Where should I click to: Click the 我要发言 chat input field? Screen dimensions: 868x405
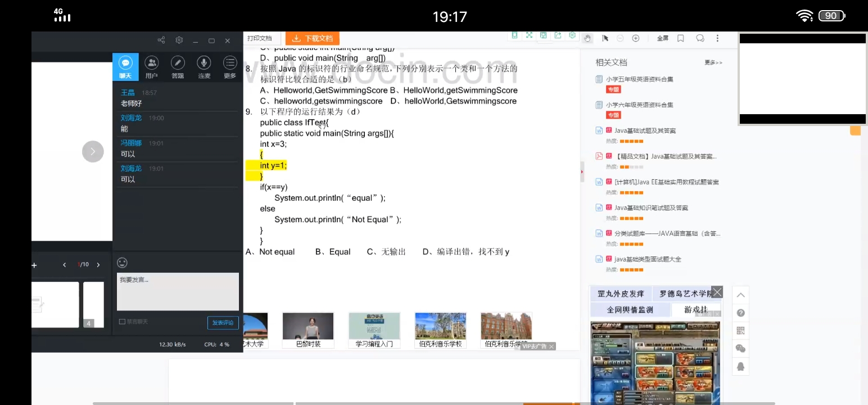pyautogui.click(x=178, y=291)
